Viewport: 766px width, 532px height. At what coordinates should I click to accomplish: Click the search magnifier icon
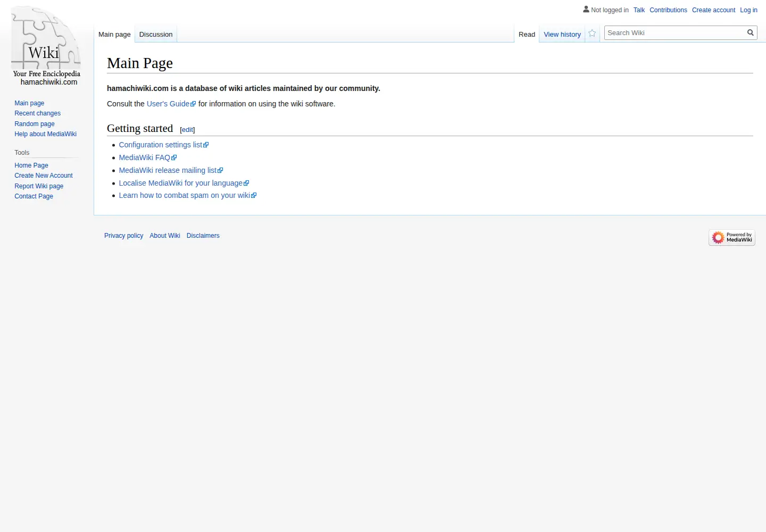click(751, 32)
